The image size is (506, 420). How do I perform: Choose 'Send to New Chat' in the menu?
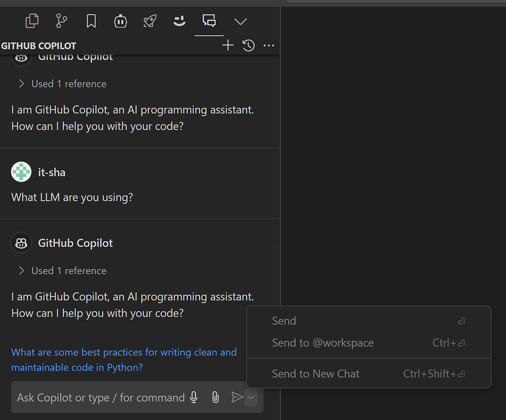315,374
